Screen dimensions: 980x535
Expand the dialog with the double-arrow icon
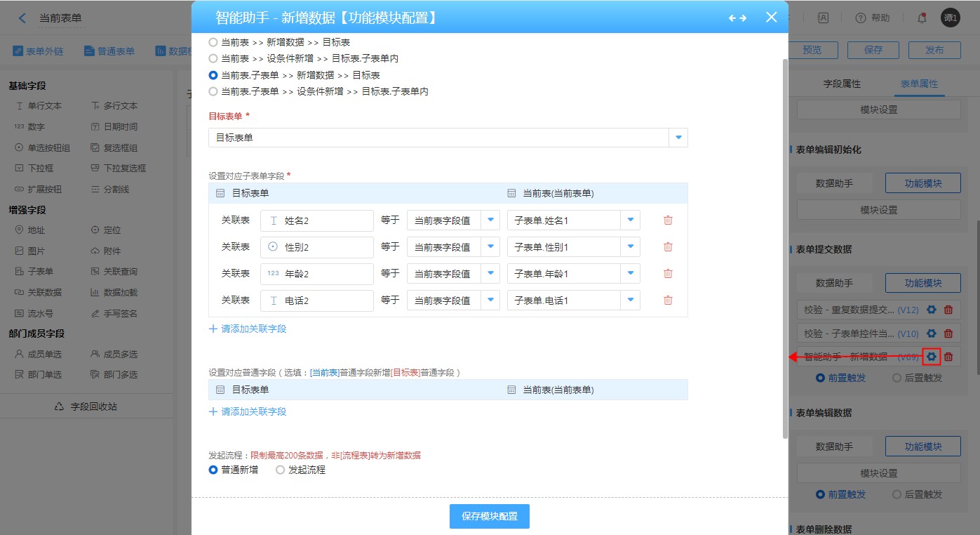click(737, 18)
